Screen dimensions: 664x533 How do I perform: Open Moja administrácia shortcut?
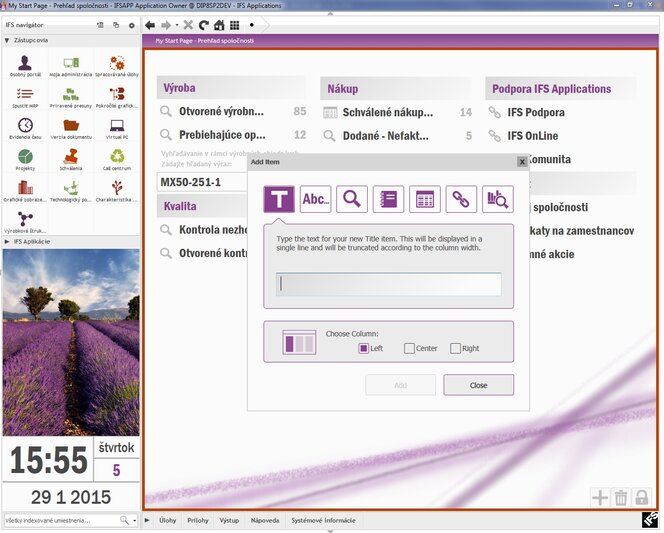(x=71, y=66)
